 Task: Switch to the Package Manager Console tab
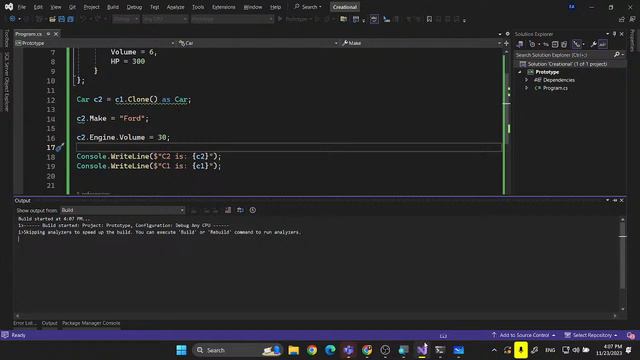[x=91, y=323]
